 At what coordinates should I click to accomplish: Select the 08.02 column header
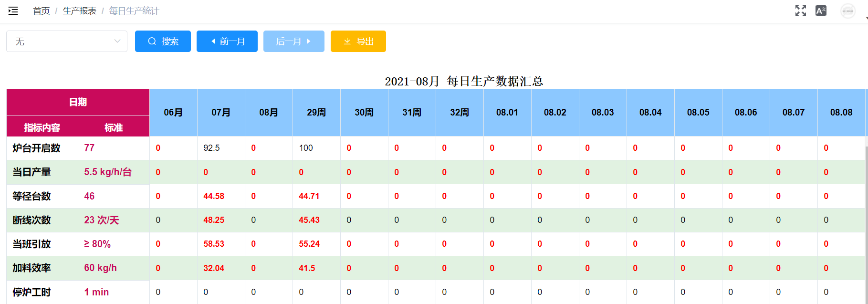pos(555,113)
